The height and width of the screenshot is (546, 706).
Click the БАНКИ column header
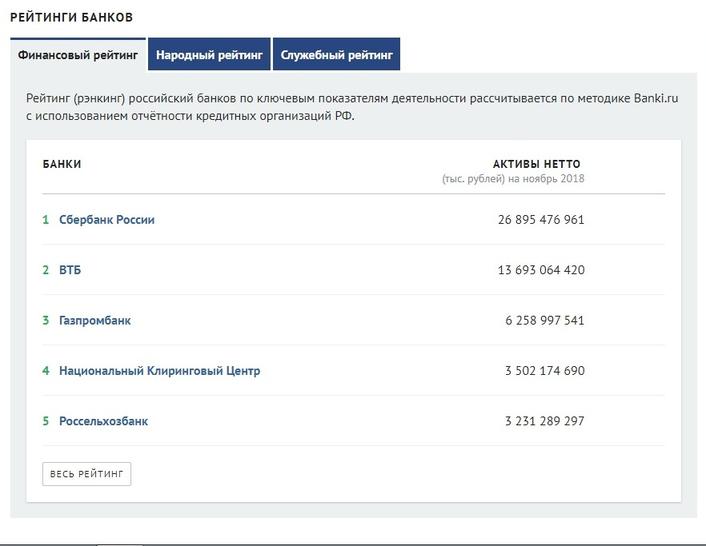[x=62, y=164]
